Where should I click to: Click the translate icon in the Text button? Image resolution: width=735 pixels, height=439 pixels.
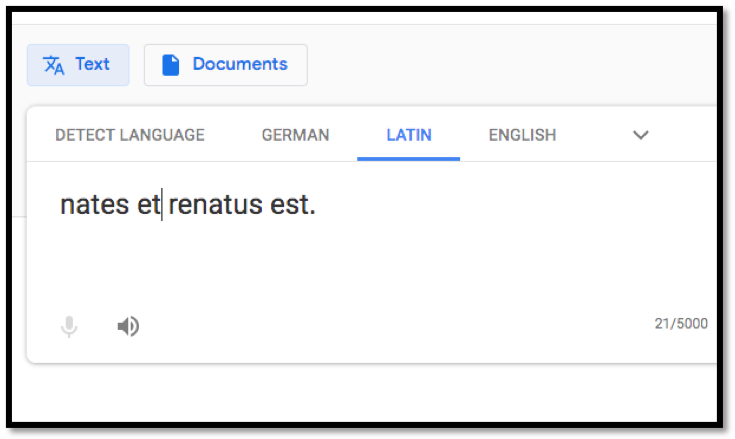pos(53,65)
